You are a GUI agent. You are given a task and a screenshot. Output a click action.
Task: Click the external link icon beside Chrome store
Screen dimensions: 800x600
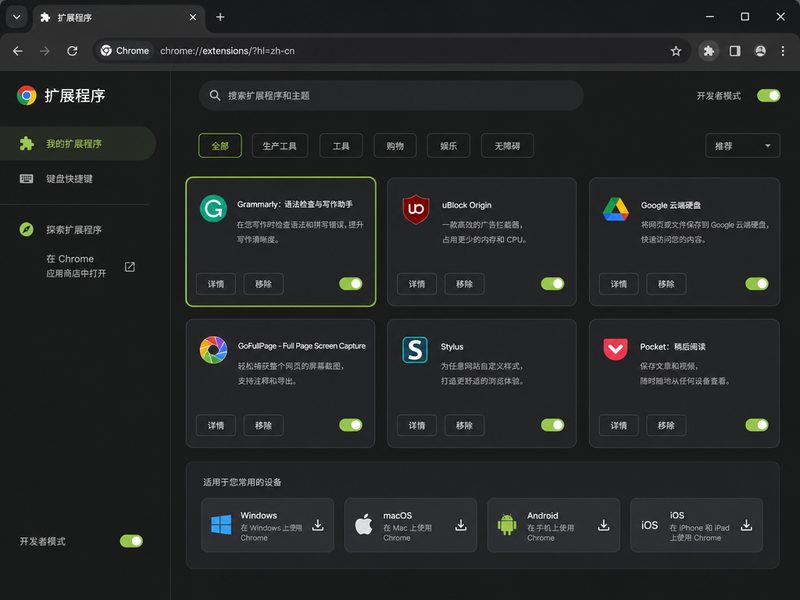[130, 266]
